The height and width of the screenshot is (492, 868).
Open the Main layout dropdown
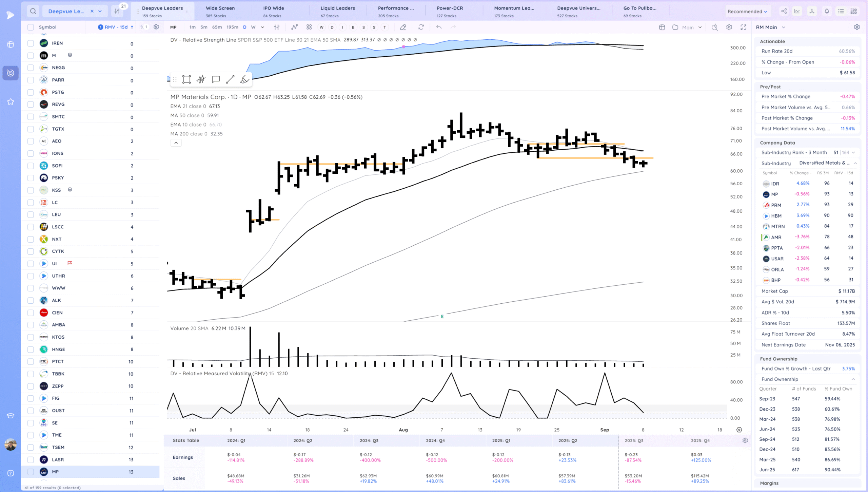coord(692,27)
